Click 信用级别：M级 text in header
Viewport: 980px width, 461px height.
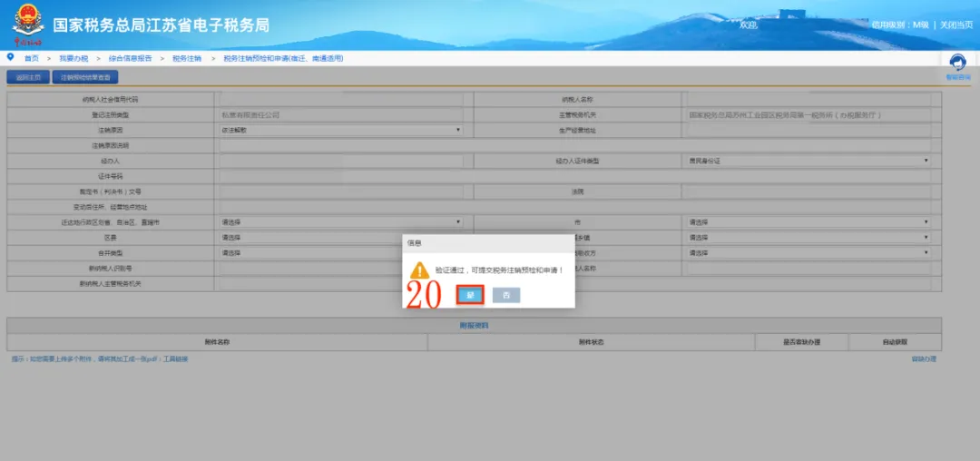(x=901, y=25)
